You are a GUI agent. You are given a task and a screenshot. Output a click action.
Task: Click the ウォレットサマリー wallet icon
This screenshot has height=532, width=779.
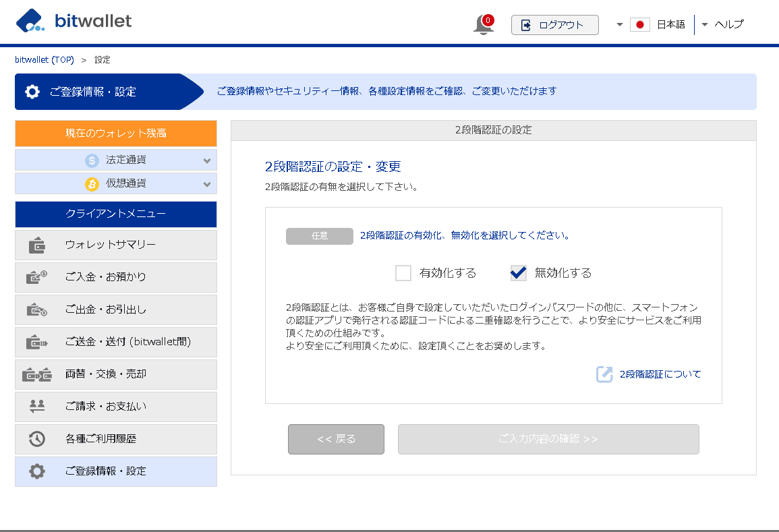(x=37, y=245)
